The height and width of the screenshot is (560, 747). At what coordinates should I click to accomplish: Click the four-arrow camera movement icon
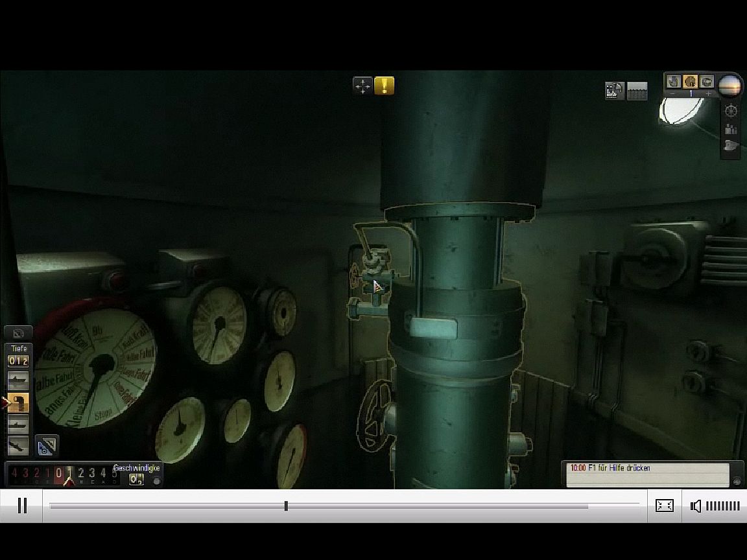point(362,86)
